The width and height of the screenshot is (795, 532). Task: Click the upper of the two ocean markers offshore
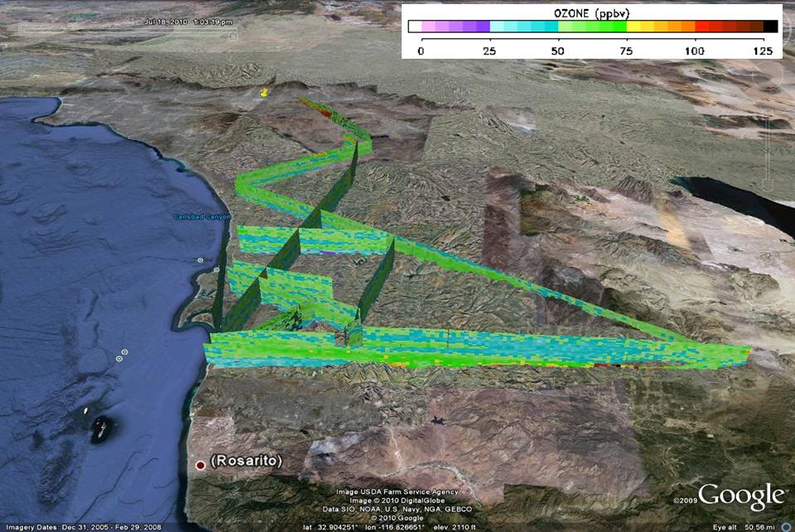click(x=125, y=352)
